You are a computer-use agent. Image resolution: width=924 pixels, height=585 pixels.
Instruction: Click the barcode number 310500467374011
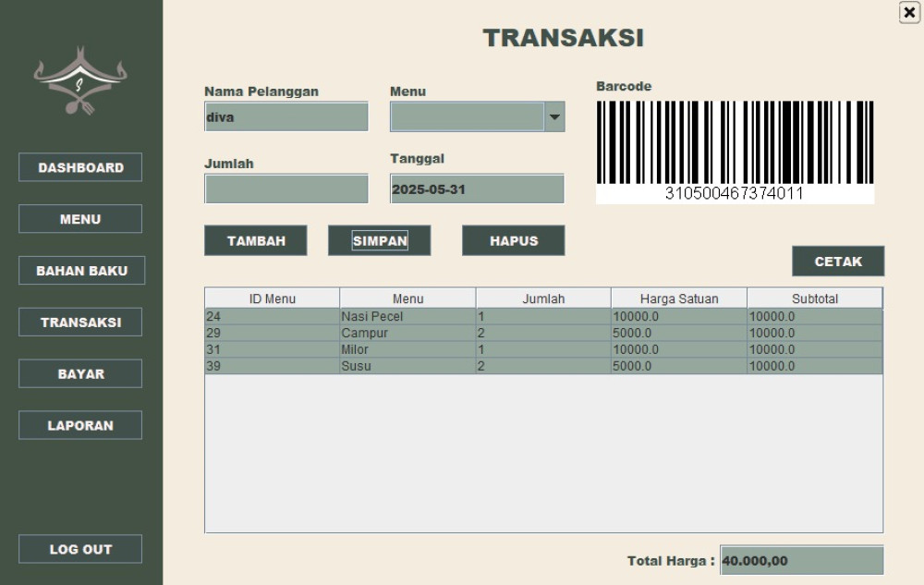pyautogui.click(x=735, y=193)
